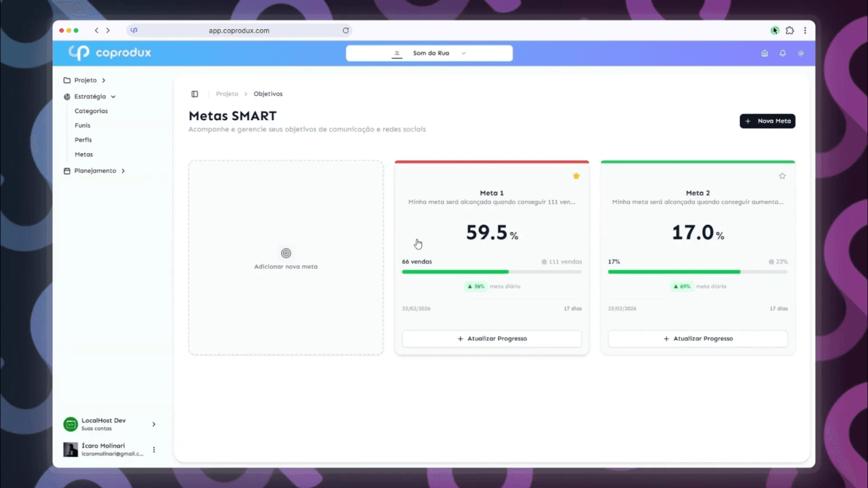Click the Objetivos breadcrumb text
This screenshot has width=868, height=488.
268,94
